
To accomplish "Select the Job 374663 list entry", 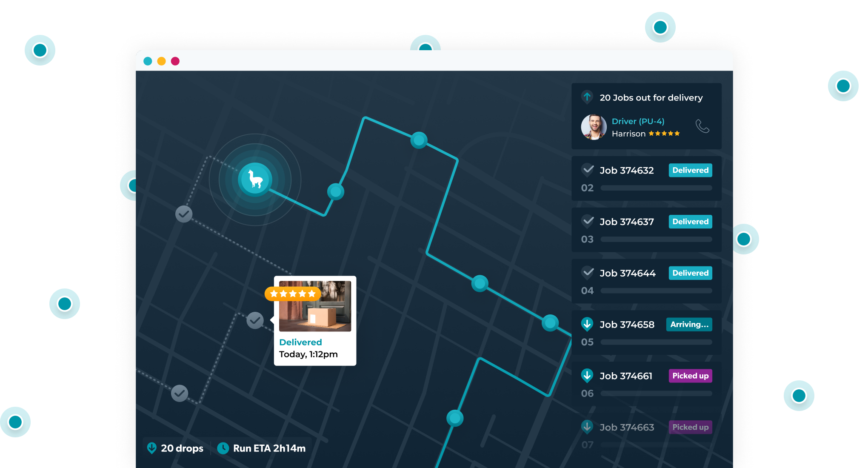I will pyautogui.click(x=627, y=427).
